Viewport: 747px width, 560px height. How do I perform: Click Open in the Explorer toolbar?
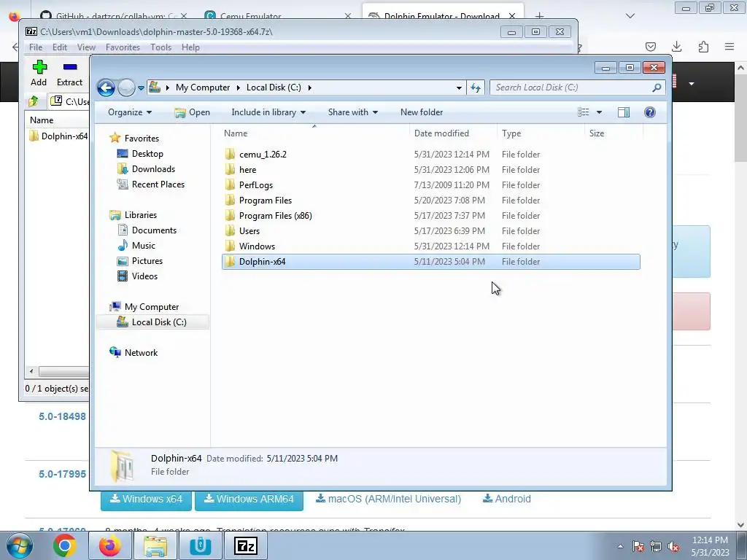(x=192, y=112)
